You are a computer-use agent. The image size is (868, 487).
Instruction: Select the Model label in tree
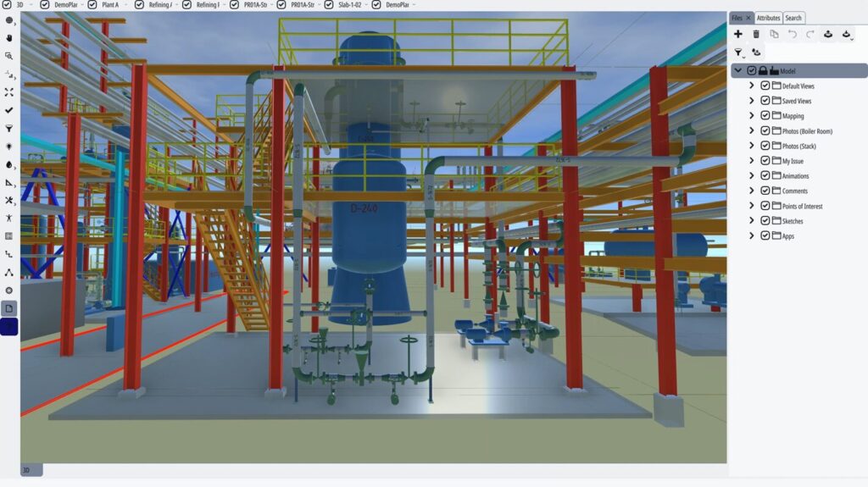click(787, 71)
